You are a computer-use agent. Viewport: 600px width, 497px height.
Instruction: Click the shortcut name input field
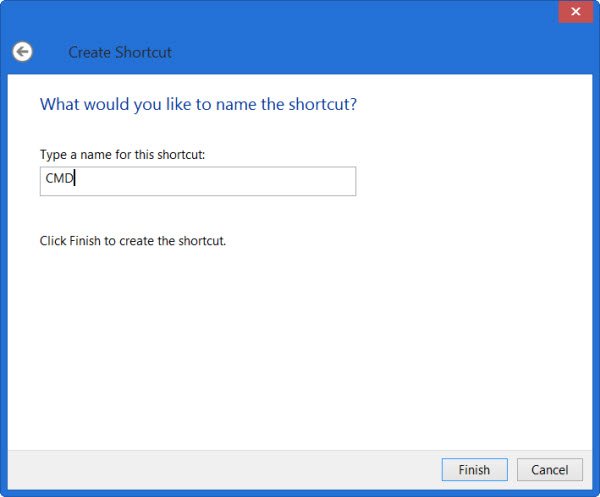(x=198, y=181)
